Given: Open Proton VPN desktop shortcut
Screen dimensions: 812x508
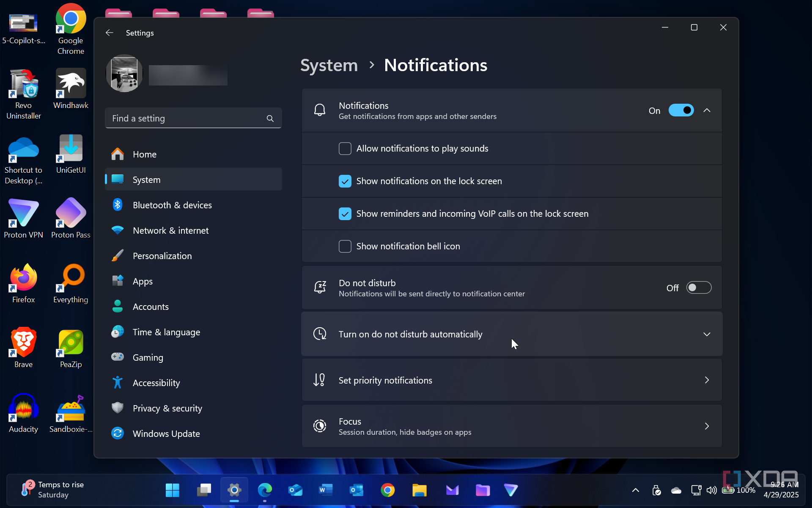Looking at the screenshot, I should (23, 219).
